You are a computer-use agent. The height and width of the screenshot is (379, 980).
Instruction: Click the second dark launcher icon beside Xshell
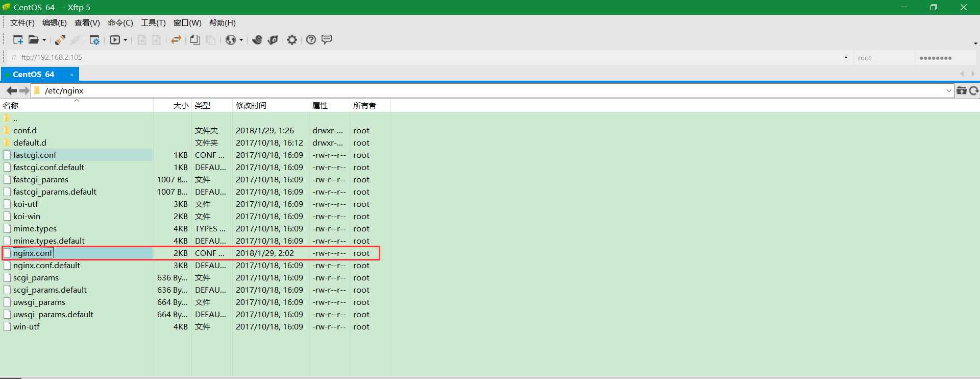(x=273, y=40)
